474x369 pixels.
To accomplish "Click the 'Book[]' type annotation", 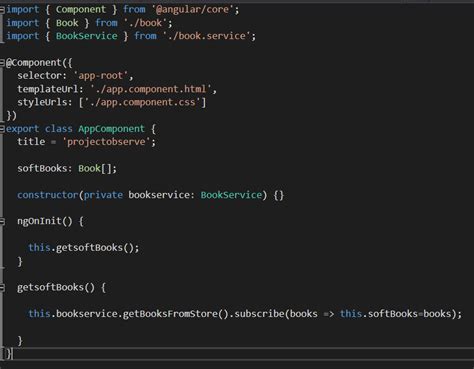I will coord(95,168).
